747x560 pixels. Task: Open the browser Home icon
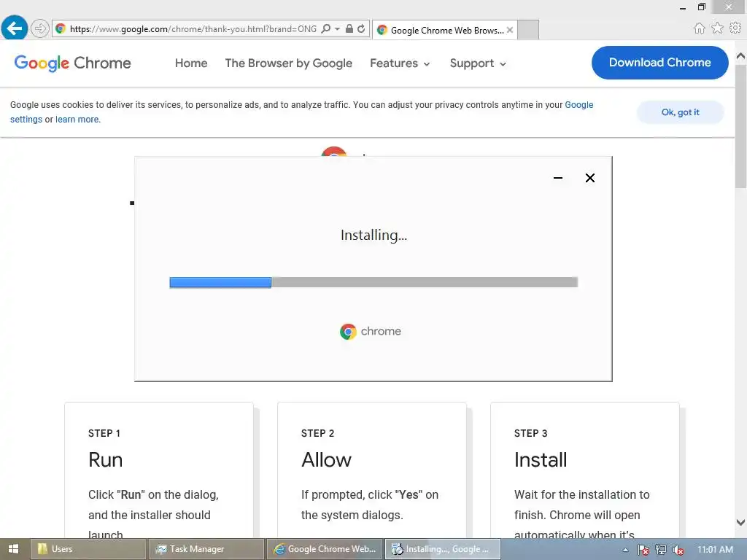[700, 28]
